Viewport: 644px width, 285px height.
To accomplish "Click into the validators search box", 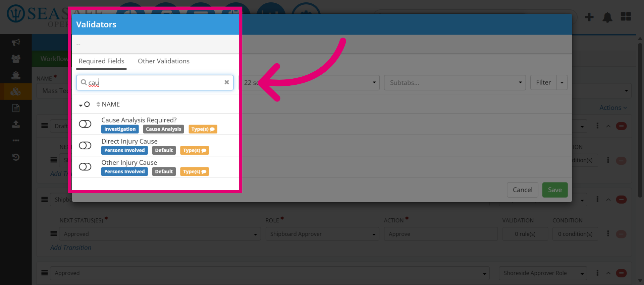I will coord(155,82).
